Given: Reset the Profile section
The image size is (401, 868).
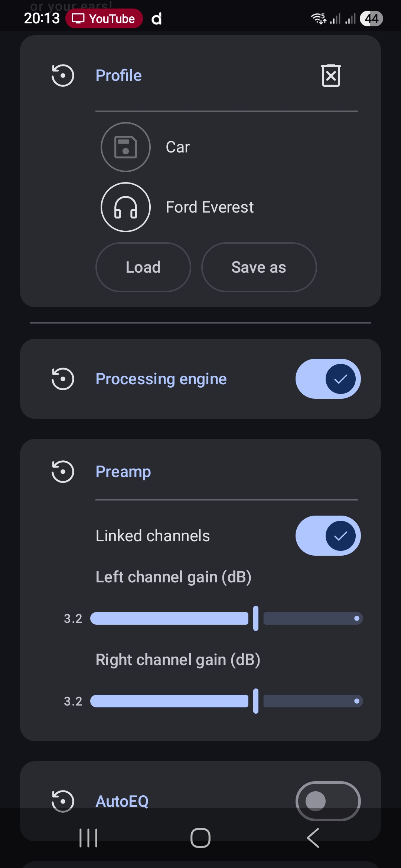Looking at the screenshot, I should pos(63,76).
